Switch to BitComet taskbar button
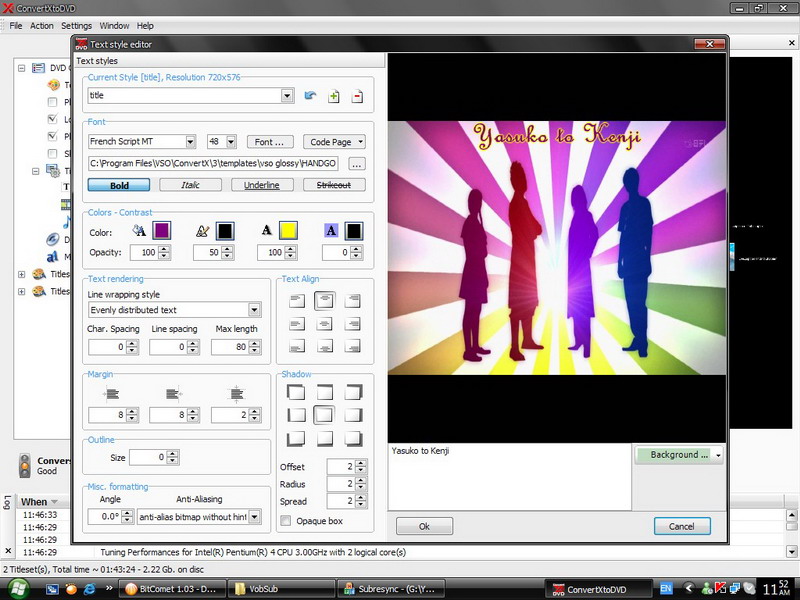This screenshot has width=800, height=600. pyautogui.click(x=171, y=589)
